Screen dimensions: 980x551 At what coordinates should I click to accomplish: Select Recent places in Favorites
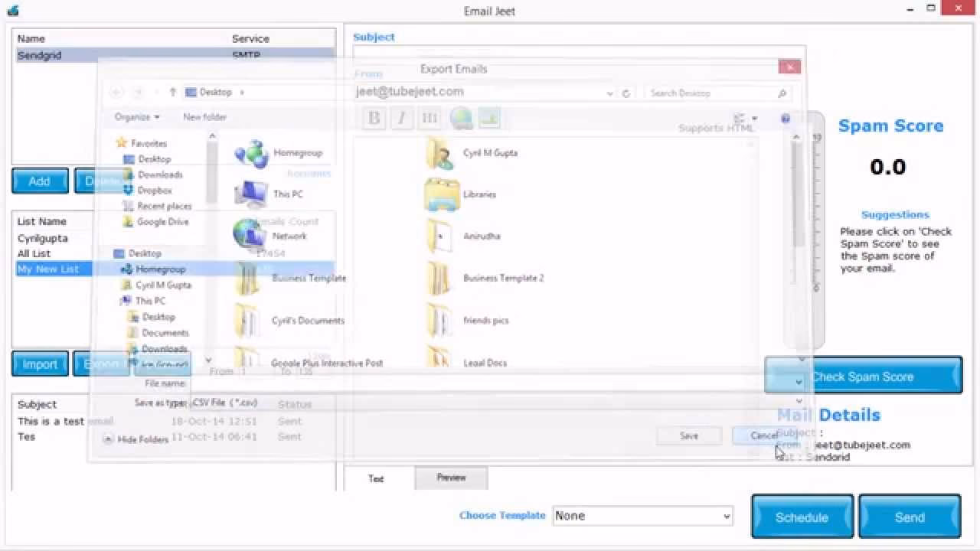click(x=164, y=207)
